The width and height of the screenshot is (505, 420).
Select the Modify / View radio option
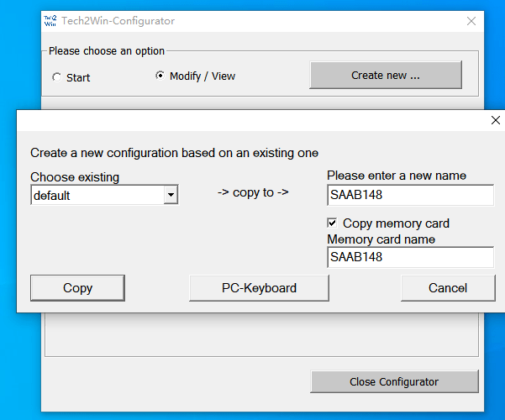(160, 76)
